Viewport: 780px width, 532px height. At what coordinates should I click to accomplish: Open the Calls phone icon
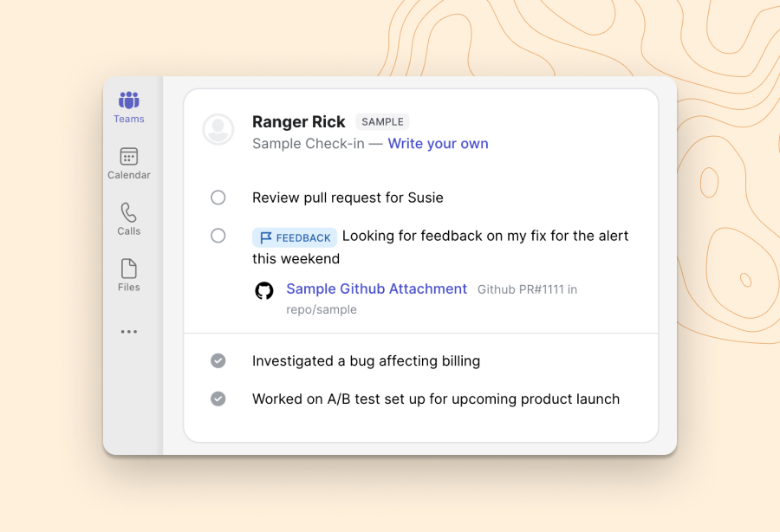(x=128, y=212)
